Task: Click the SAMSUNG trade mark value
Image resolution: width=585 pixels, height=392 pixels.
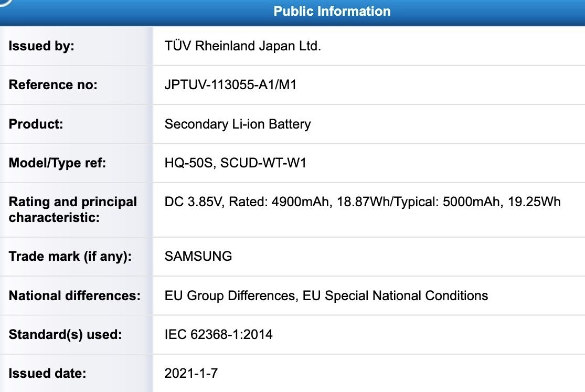Action: tap(198, 256)
